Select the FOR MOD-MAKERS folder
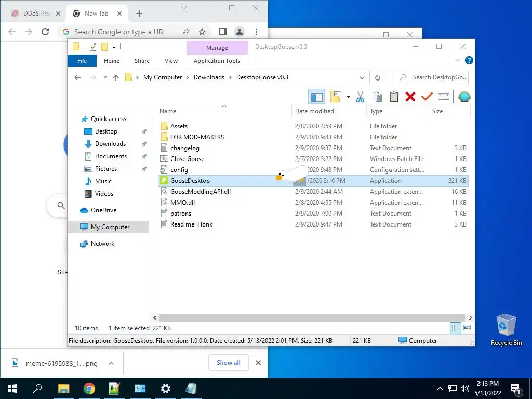Screen dimensions: 532x399 pyautogui.click(x=197, y=137)
